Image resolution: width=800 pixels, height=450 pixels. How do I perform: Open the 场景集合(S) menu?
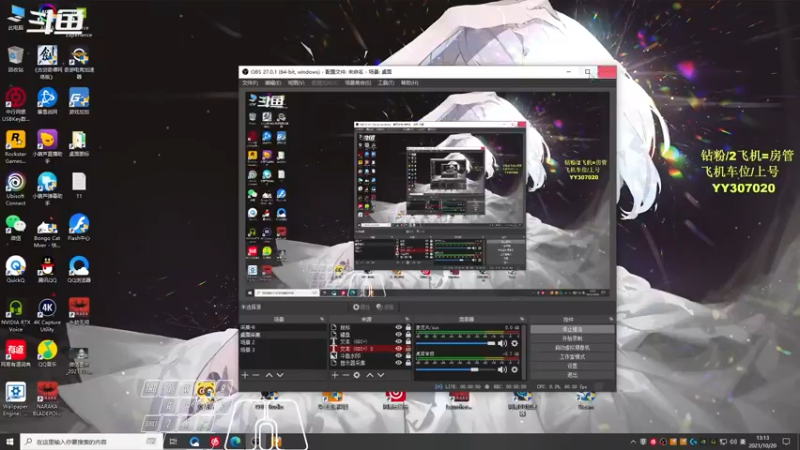pyautogui.click(x=358, y=83)
